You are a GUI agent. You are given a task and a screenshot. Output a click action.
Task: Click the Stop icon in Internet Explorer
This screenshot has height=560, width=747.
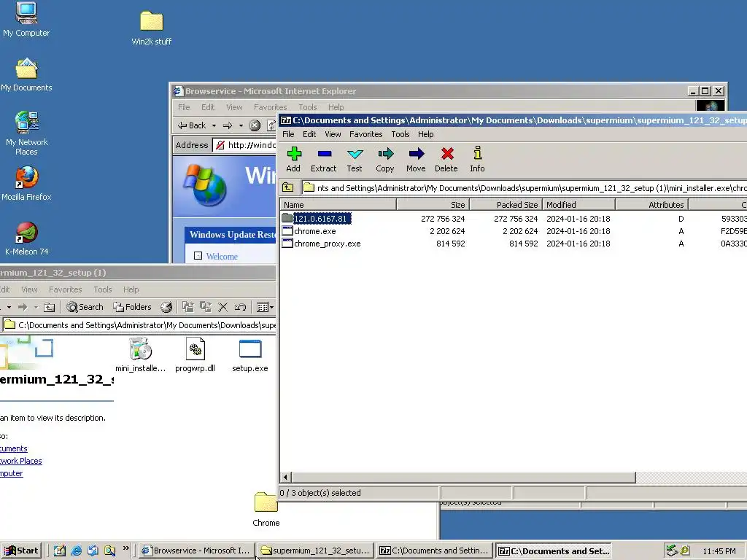[x=255, y=125]
